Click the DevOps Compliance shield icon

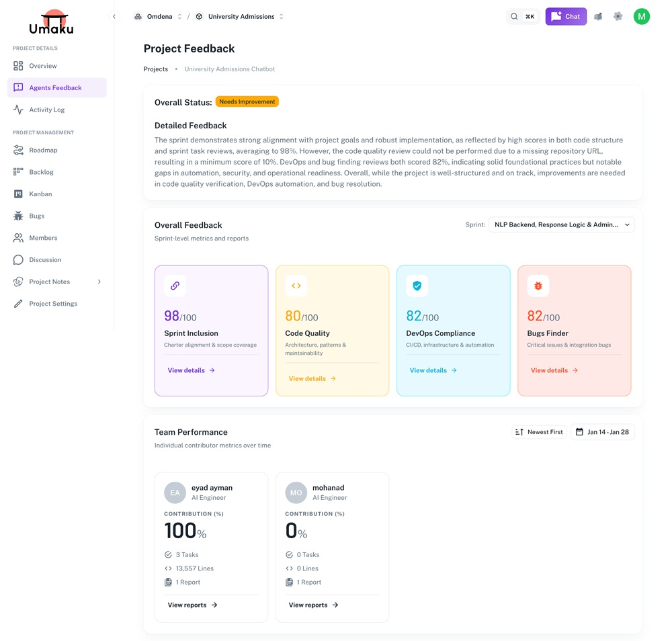click(417, 286)
